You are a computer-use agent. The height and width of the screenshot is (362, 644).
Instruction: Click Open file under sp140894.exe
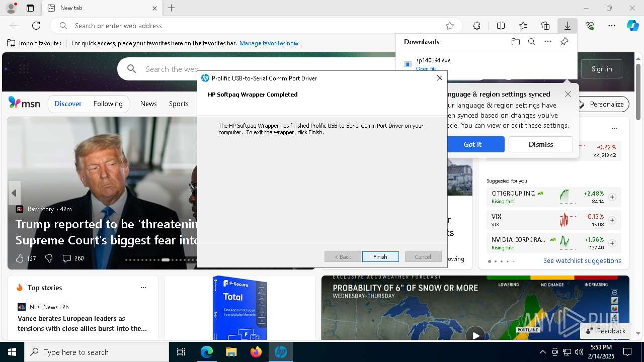pyautogui.click(x=426, y=68)
